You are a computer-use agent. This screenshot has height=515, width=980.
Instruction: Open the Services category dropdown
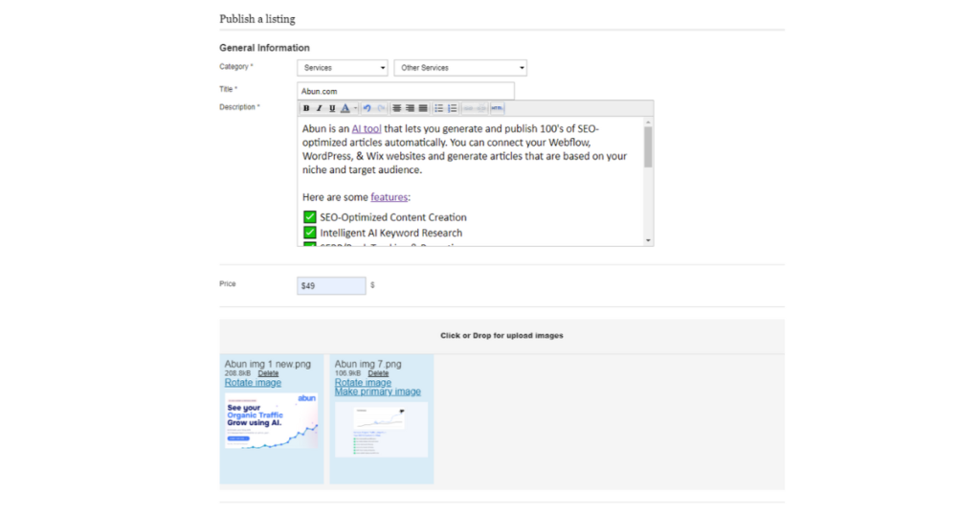pyautogui.click(x=343, y=68)
